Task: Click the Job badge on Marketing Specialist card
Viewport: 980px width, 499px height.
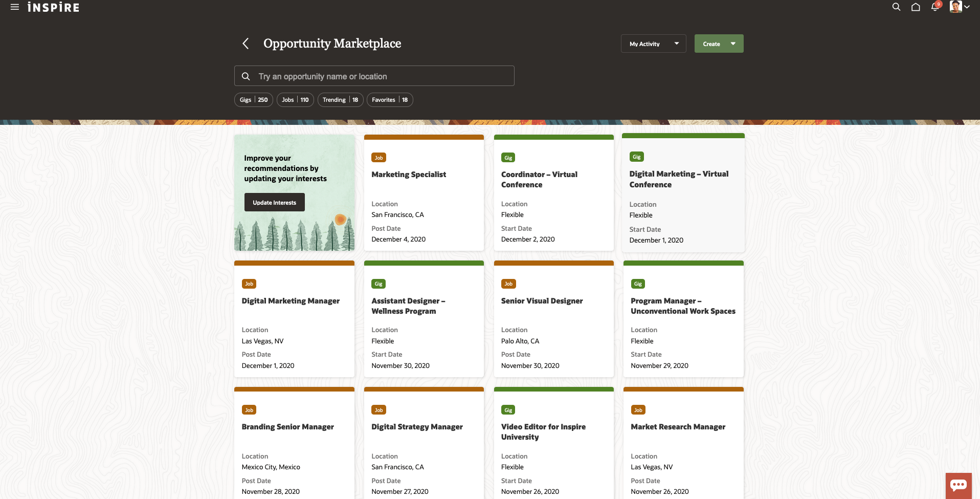Action: (378, 158)
